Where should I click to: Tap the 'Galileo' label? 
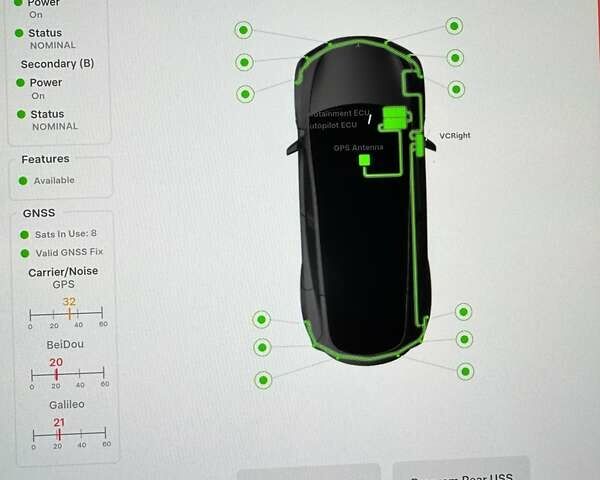67,405
